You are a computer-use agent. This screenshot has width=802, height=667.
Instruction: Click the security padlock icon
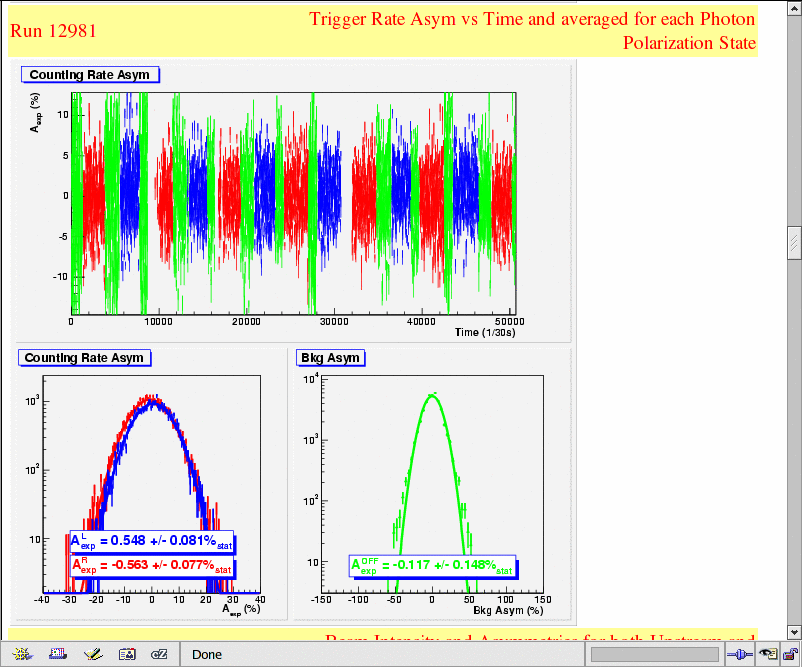[x=791, y=654]
